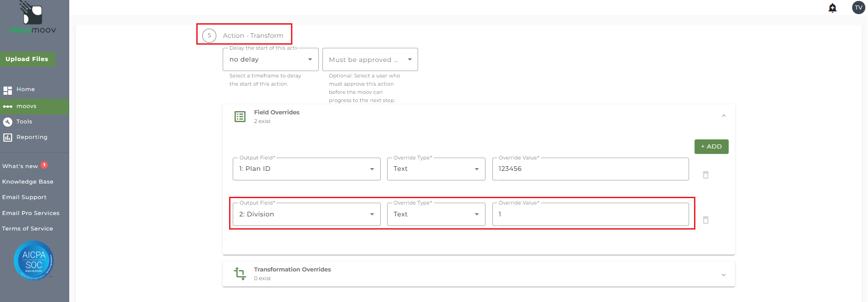Click the Override Value field containing 123456
868x302 pixels.
(590, 169)
